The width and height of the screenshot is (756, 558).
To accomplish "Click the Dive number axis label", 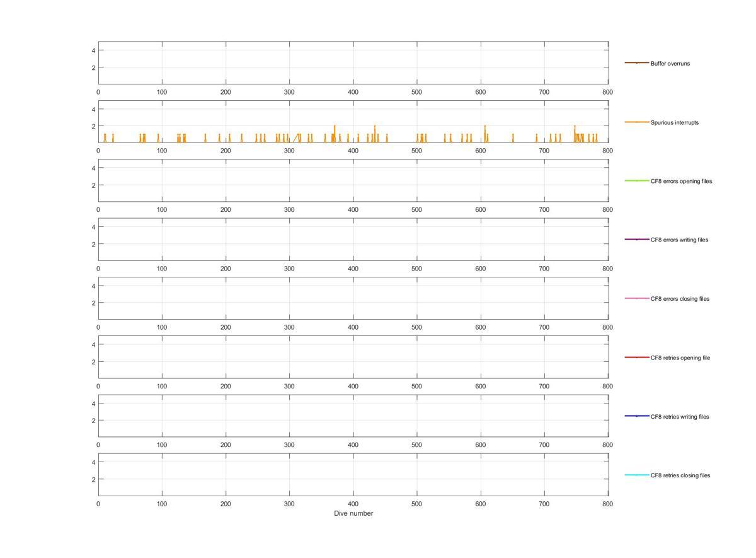I will point(353,513).
